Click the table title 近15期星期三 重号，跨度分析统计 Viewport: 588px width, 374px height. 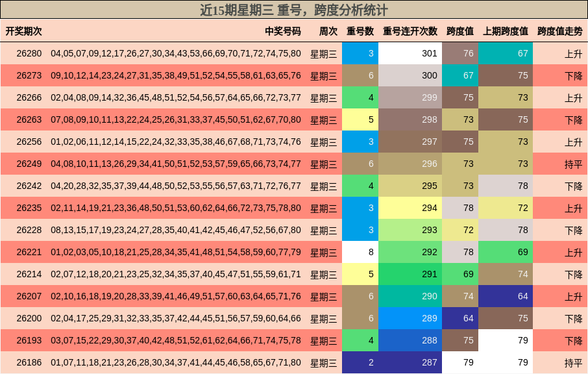(x=293, y=10)
